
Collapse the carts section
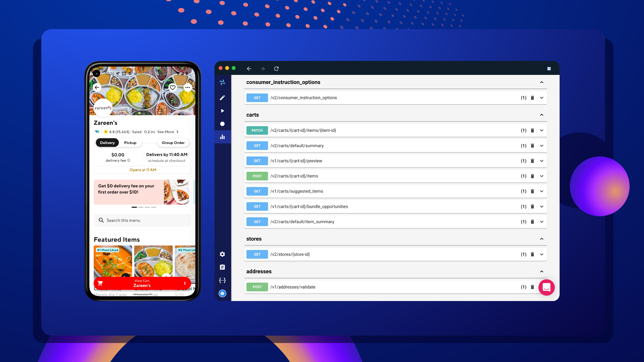542,115
